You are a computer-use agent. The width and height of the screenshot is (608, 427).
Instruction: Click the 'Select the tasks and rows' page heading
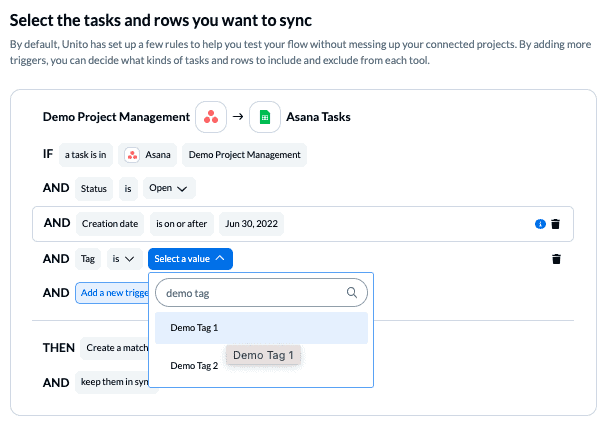(161, 20)
